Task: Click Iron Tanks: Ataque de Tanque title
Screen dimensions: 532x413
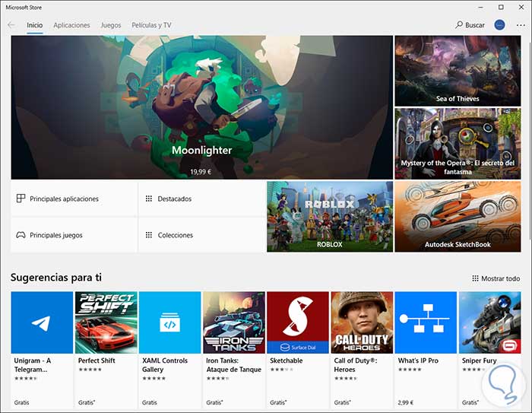Action: click(234, 365)
